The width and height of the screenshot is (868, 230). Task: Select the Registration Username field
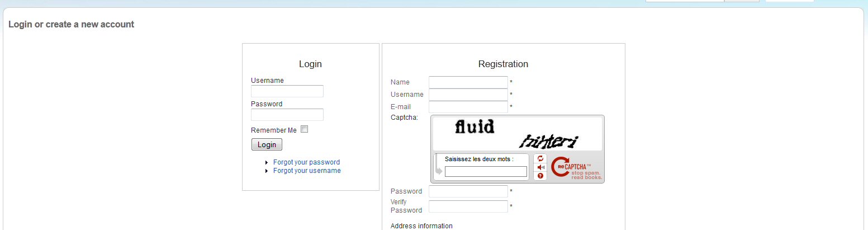[x=468, y=95]
